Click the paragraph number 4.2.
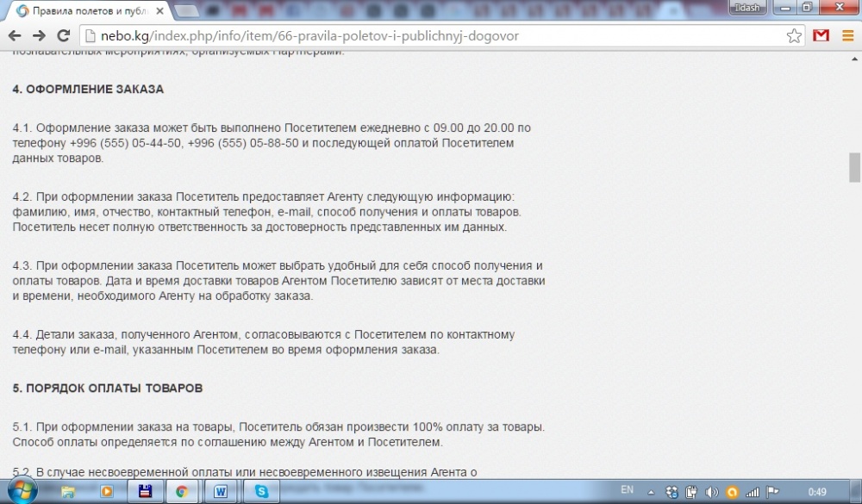 coord(22,196)
